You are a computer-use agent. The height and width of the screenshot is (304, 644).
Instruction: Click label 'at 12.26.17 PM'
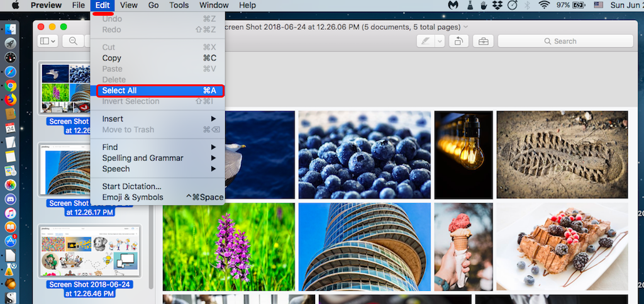pyautogui.click(x=89, y=212)
